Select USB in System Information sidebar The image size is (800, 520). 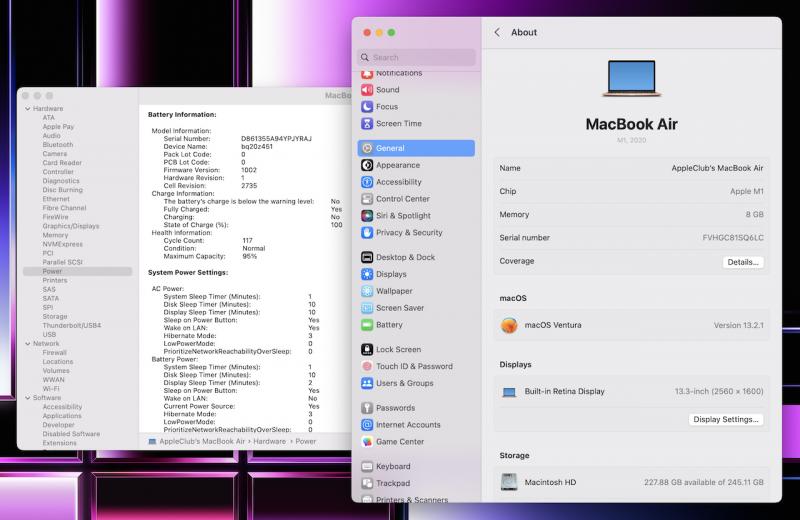click(49, 334)
